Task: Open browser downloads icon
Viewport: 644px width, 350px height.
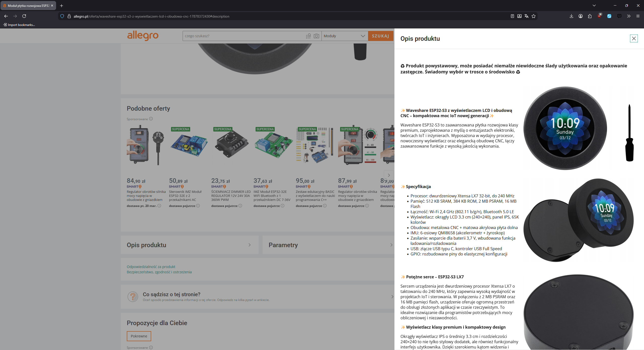Action: click(x=571, y=16)
